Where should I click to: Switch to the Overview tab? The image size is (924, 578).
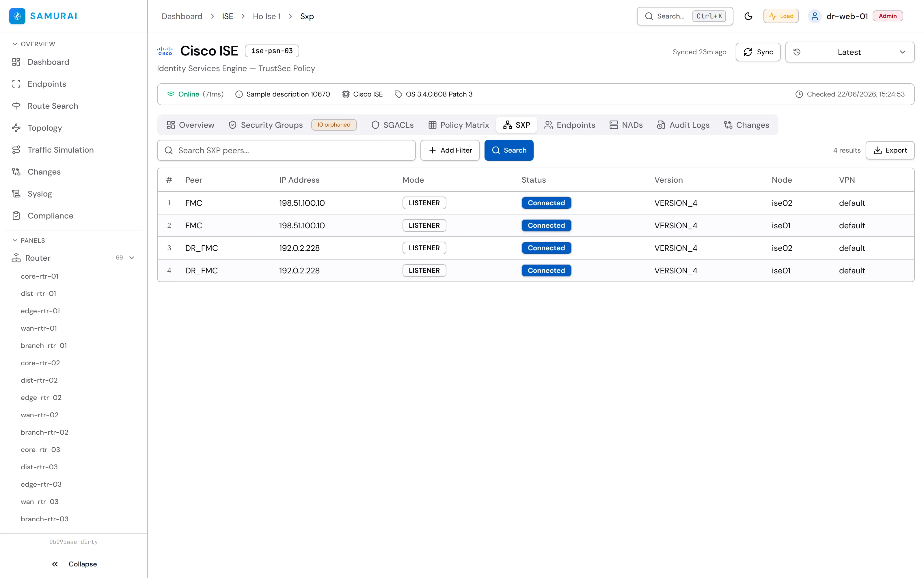pyautogui.click(x=191, y=125)
